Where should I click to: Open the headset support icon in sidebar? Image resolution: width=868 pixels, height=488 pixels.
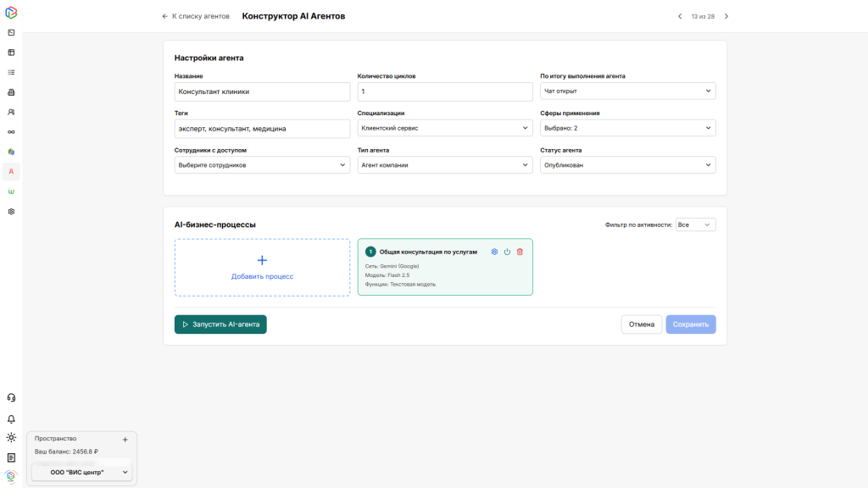pyautogui.click(x=10, y=396)
